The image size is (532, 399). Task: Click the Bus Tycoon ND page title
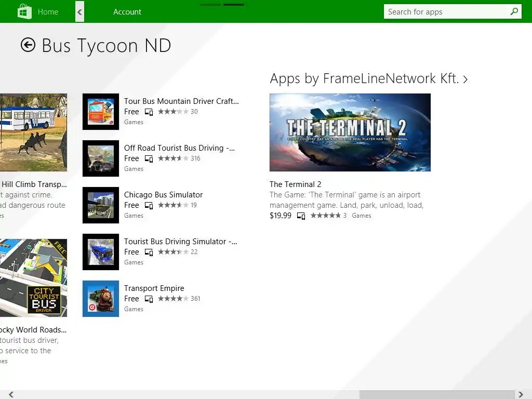click(106, 46)
